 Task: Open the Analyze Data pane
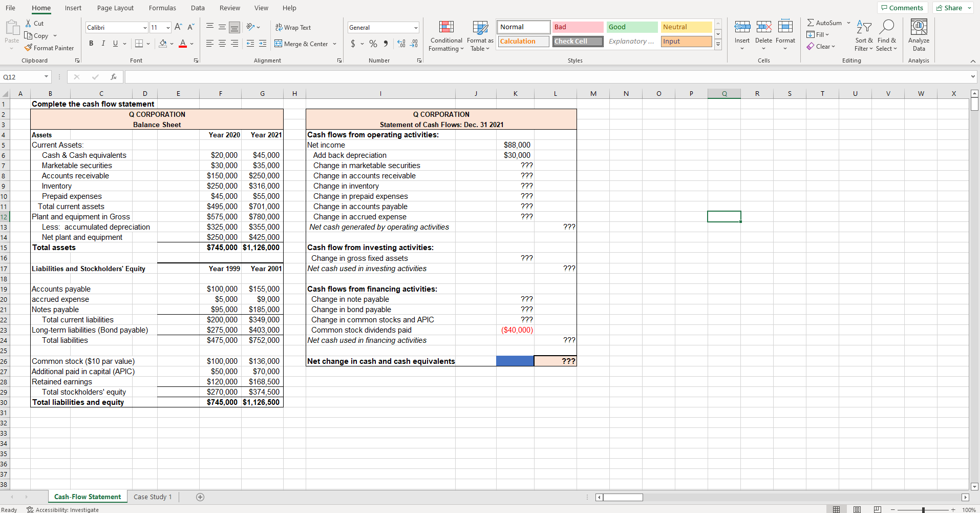coord(918,35)
